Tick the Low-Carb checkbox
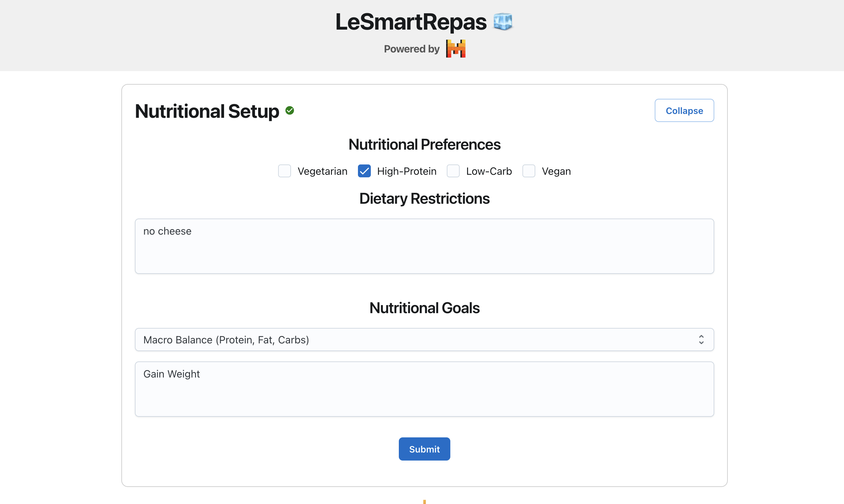844x504 pixels. (x=453, y=171)
